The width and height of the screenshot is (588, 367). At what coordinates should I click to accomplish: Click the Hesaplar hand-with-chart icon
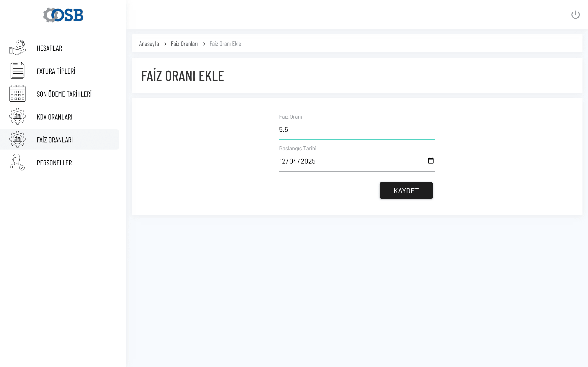[17, 47]
